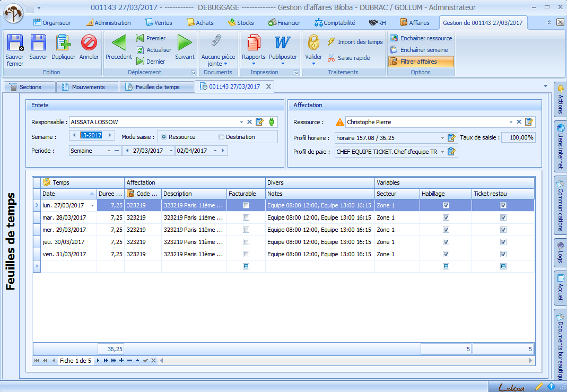
Task: Click the Saisie rapide scissors tool
Action: (x=348, y=58)
